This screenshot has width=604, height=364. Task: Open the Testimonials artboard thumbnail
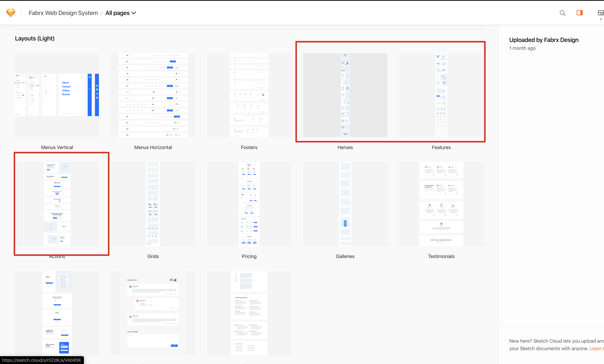[x=441, y=204]
